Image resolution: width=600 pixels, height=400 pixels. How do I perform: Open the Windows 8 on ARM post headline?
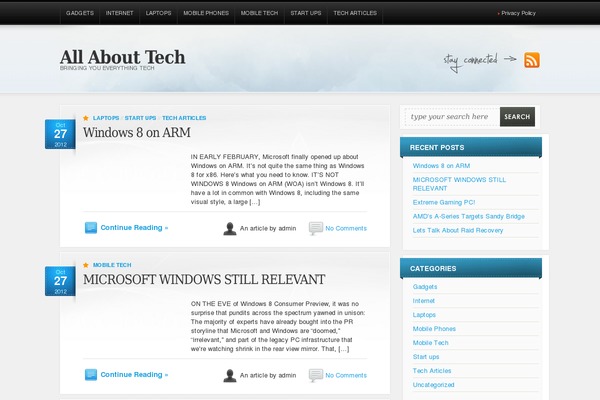point(137,133)
